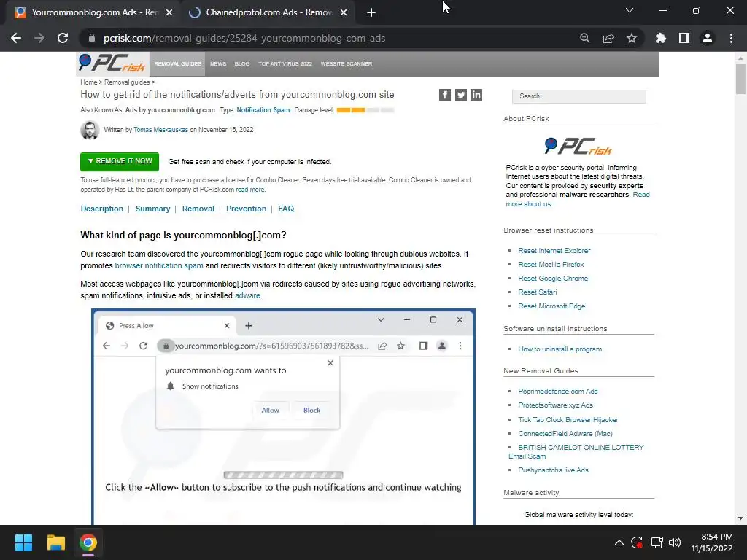Open Tick Tab Clock Browser Hijacker guide
Viewport: 747px width, 560px height.
tap(568, 419)
